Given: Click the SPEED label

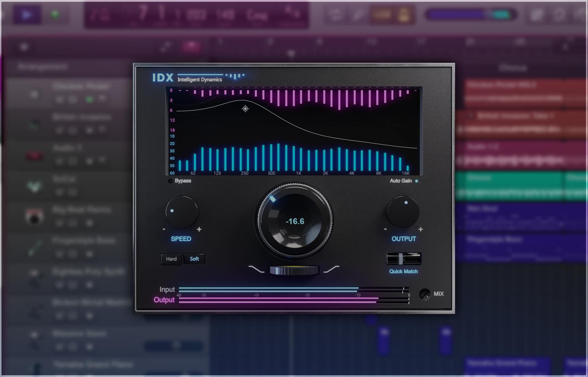Looking at the screenshot, I should point(181,239).
